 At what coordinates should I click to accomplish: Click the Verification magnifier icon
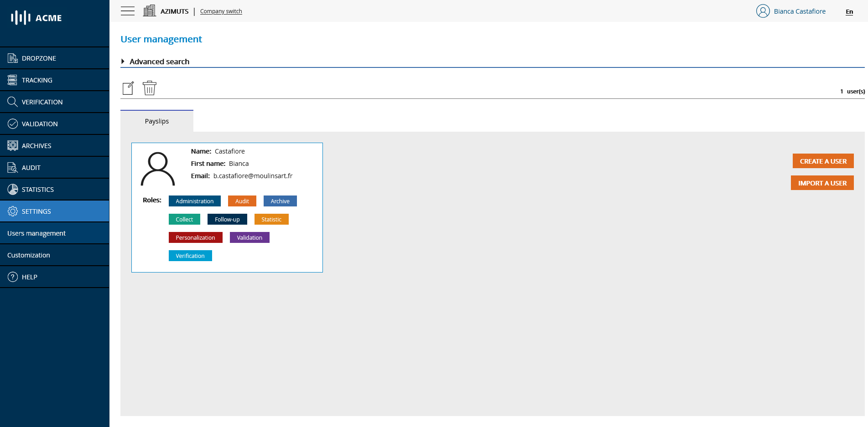[12, 102]
